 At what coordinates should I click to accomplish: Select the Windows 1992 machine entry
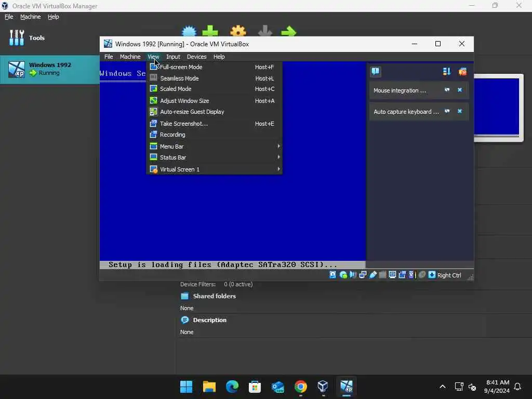click(50, 69)
